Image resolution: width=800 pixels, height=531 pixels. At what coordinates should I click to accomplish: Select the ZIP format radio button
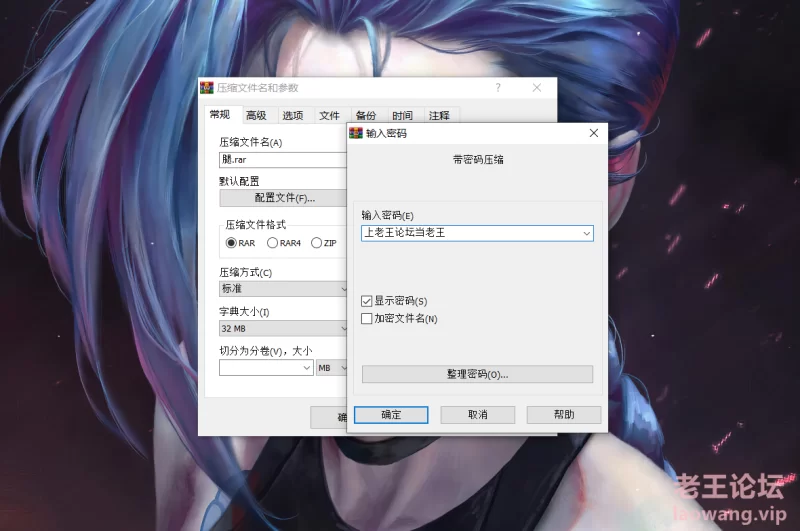point(316,243)
